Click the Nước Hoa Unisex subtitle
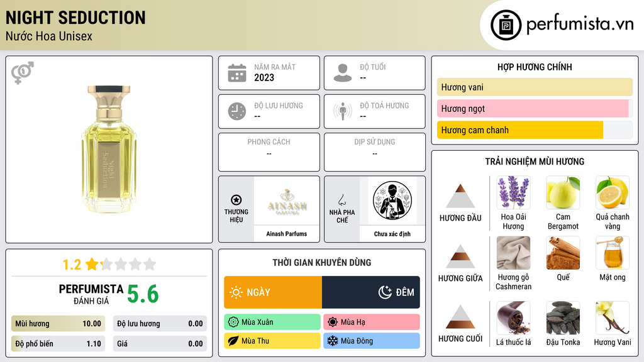Viewport: 644px width, 362px height. (49, 36)
